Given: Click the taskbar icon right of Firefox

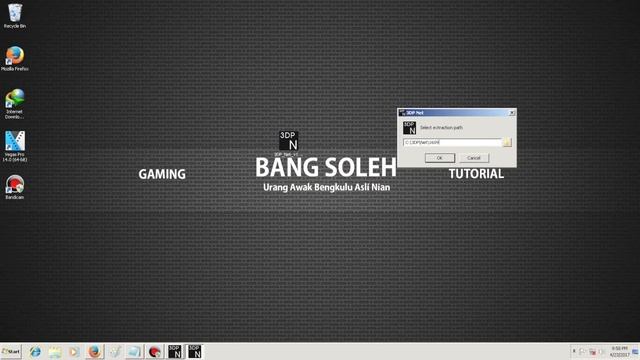Looking at the screenshot, I should (115, 351).
